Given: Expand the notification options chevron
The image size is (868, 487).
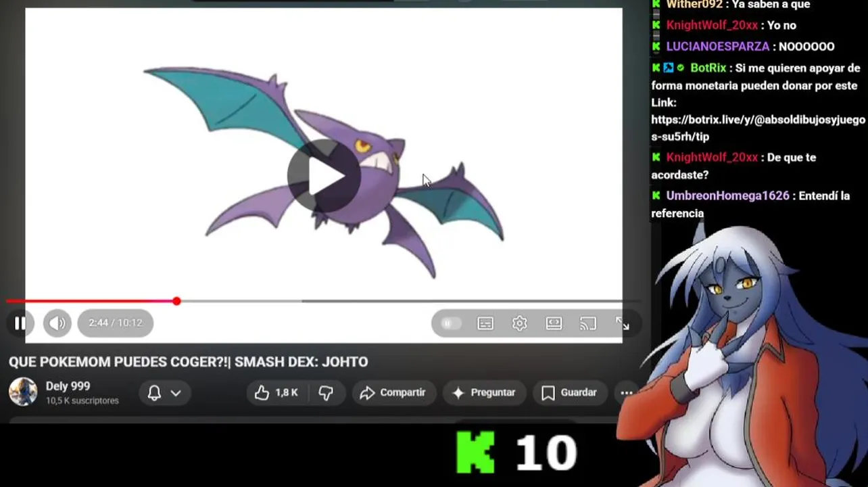Looking at the screenshot, I should point(176,393).
